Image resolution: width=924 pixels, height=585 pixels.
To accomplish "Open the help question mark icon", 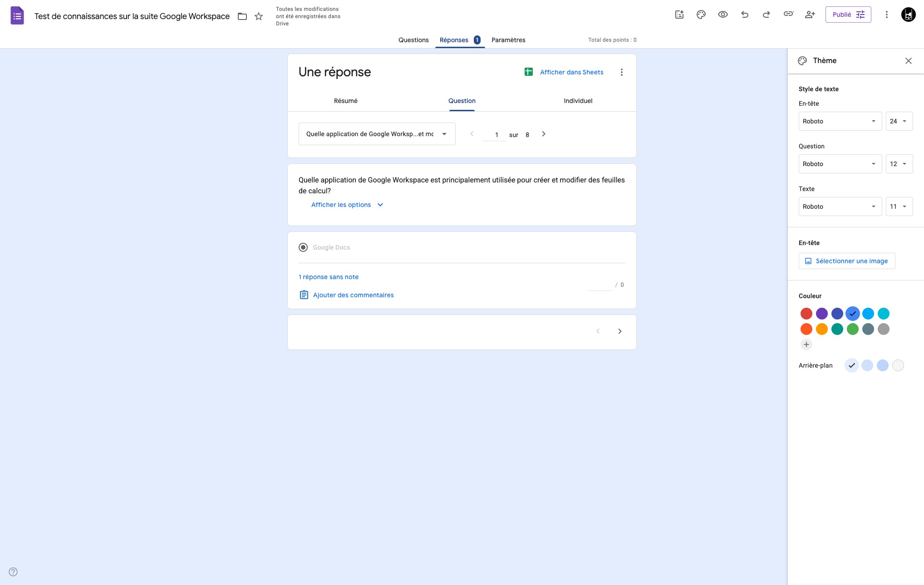I will click(13, 572).
